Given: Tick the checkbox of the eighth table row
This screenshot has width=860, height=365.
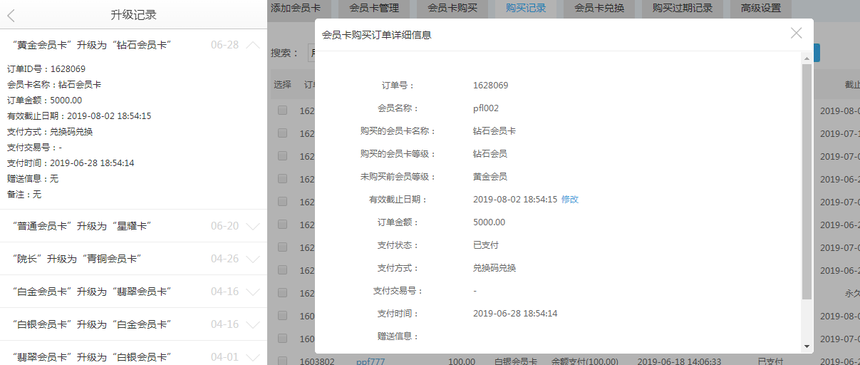Looking at the screenshot, I should pos(282,269).
